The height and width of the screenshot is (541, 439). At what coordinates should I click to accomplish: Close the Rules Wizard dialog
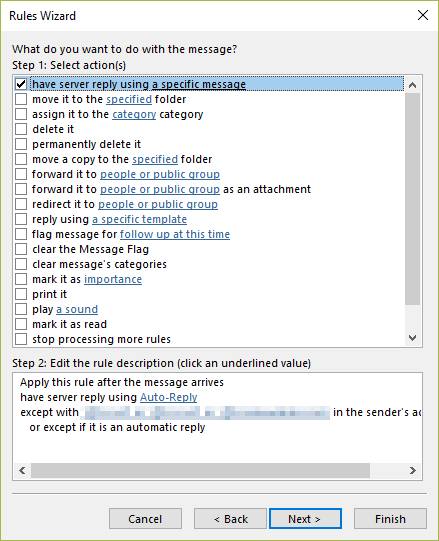(423, 15)
